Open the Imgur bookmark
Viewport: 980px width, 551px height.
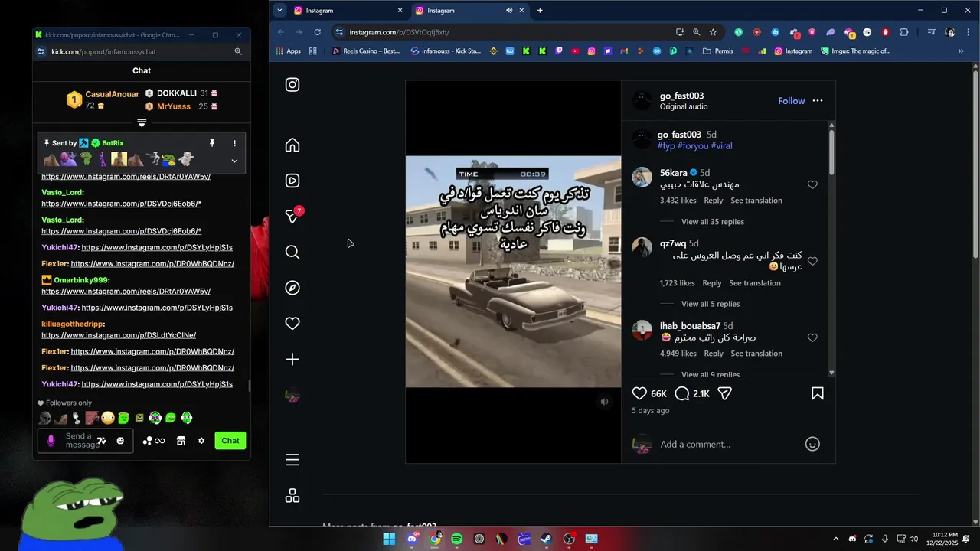coord(855,51)
